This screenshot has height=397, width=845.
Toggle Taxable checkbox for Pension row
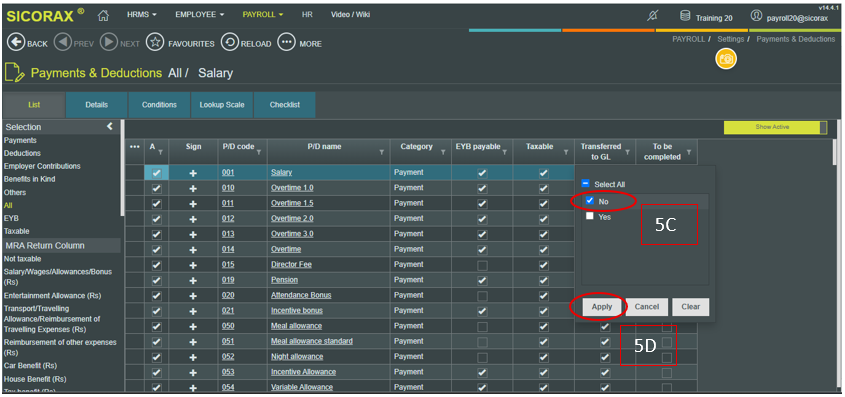(x=544, y=280)
